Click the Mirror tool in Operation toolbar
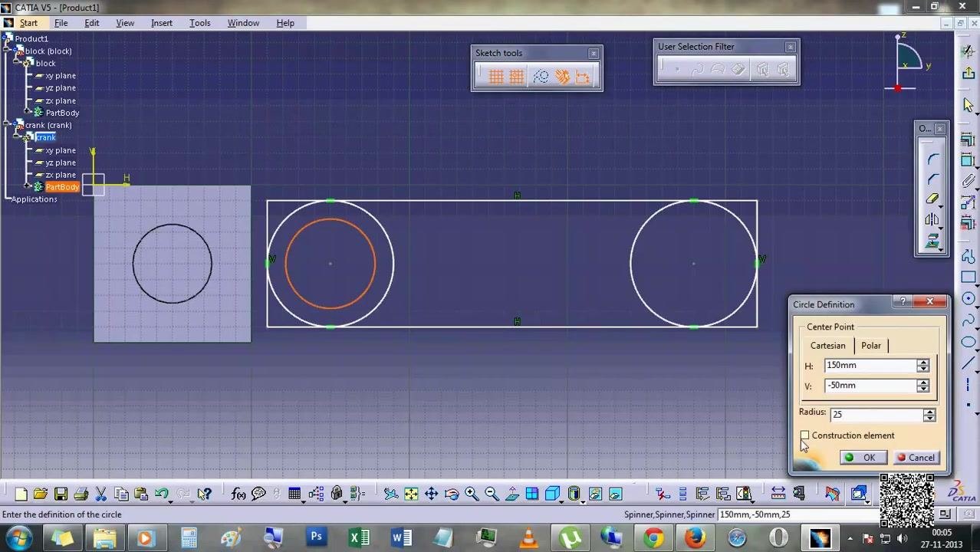This screenshot has width=980, height=552. tap(933, 220)
